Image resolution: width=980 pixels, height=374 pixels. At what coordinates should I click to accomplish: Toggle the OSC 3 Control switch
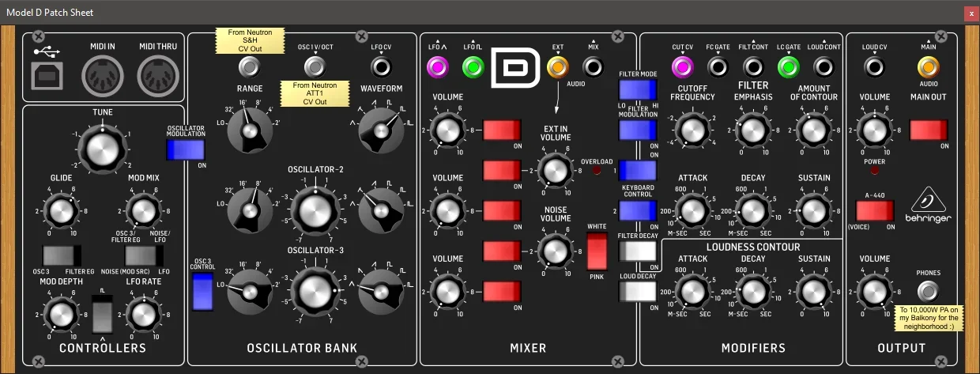point(203,291)
